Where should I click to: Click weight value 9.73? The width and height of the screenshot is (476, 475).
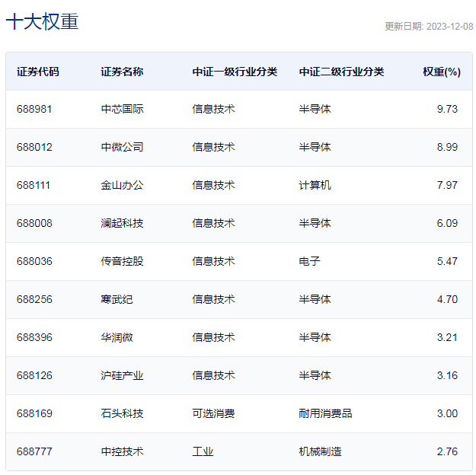[447, 109]
